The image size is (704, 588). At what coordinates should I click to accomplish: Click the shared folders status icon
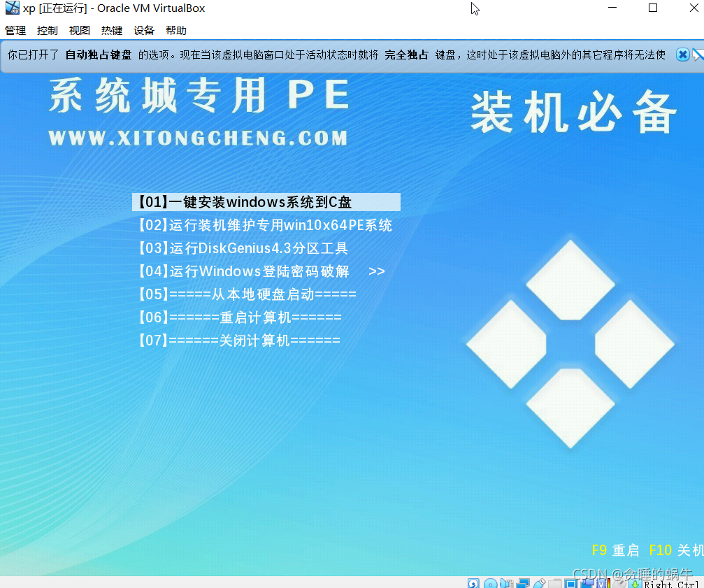tap(555, 584)
